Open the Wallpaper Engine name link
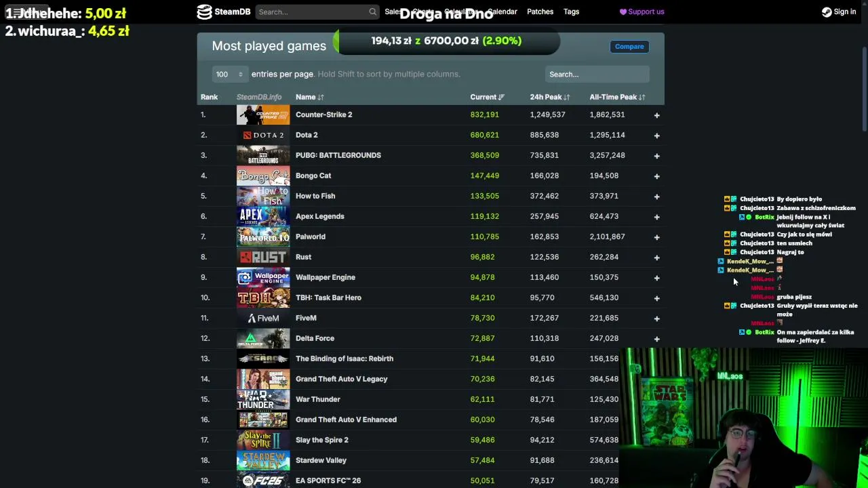Screen dimensions: 868x488 (325, 277)
